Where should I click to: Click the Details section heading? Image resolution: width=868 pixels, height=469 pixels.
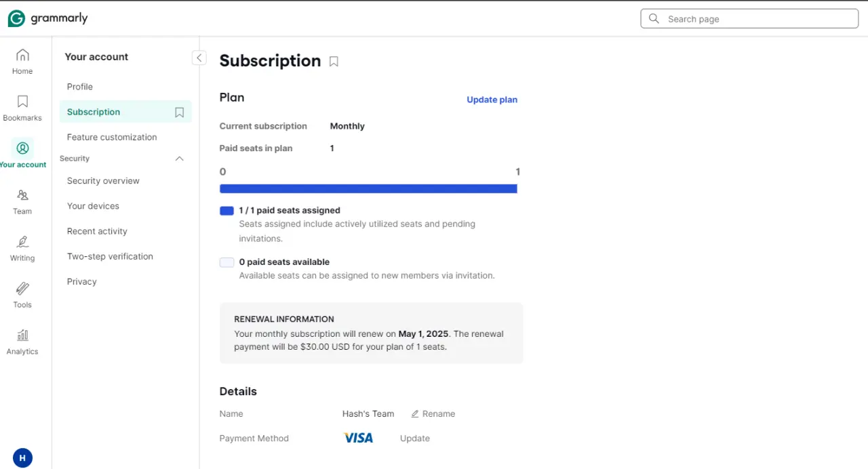click(x=238, y=392)
